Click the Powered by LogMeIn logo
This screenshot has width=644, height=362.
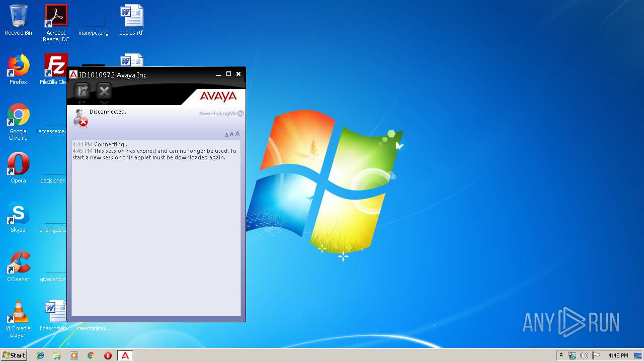click(221, 114)
